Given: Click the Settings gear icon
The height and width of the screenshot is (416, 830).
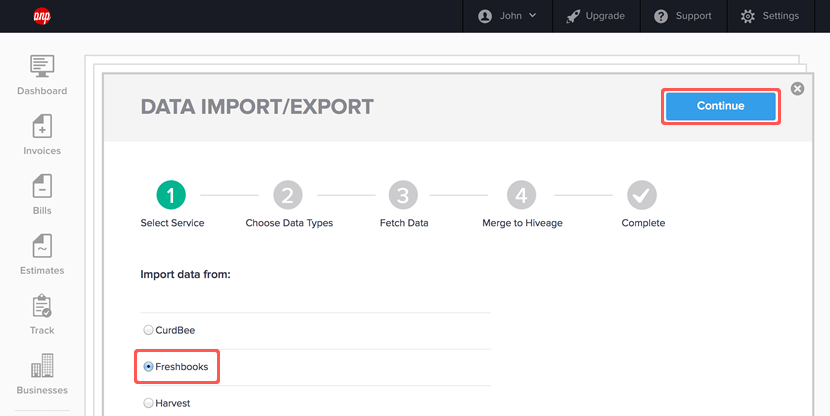Looking at the screenshot, I should pyautogui.click(x=748, y=16).
